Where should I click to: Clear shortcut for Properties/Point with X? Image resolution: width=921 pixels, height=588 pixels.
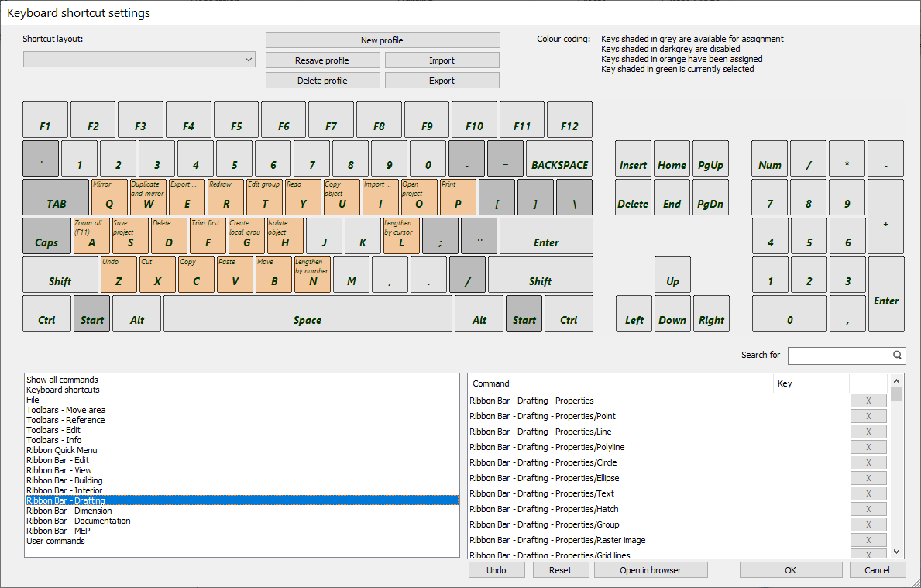coord(868,416)
